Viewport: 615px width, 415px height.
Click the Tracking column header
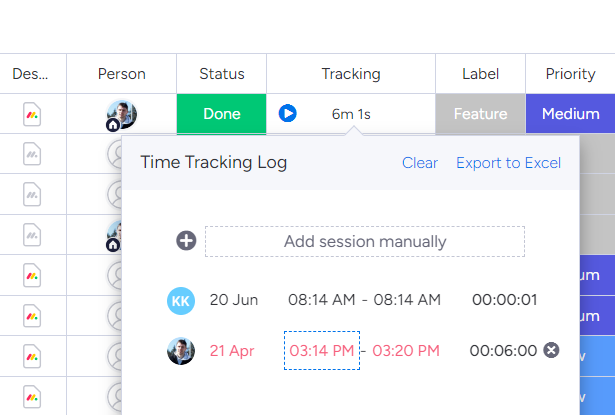(x=351, y=74)
